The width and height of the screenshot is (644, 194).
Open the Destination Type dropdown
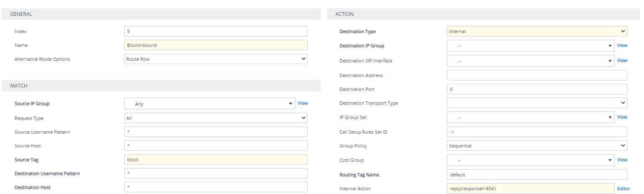coord(537,31)
